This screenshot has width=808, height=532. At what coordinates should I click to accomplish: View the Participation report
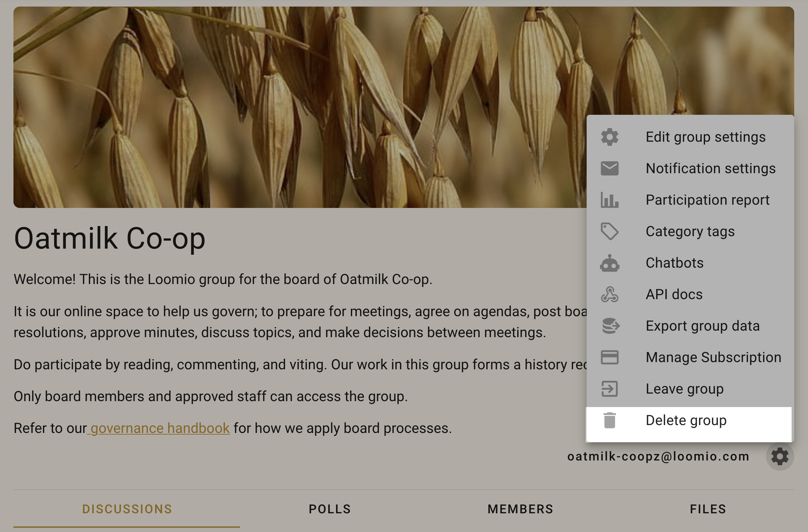tap(690, 200)
